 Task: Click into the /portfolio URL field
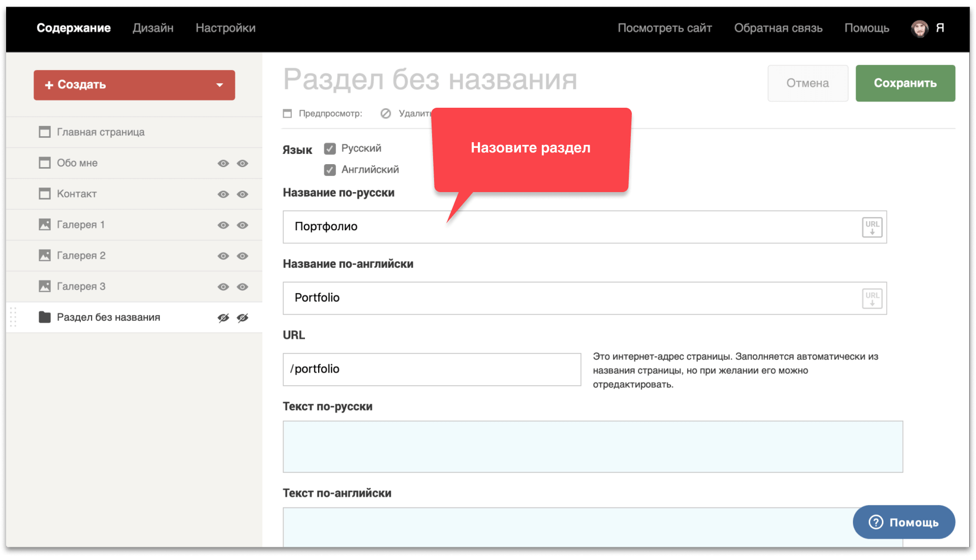point(432,369)
